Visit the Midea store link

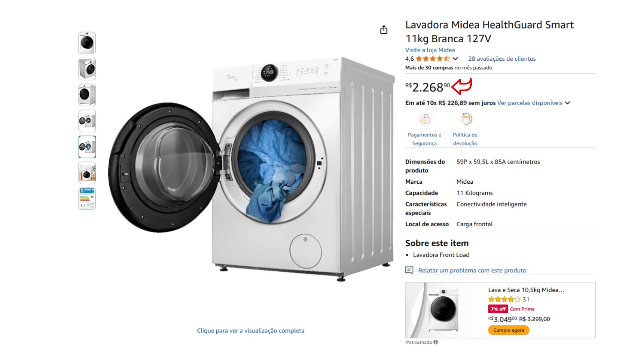point(430,50)
